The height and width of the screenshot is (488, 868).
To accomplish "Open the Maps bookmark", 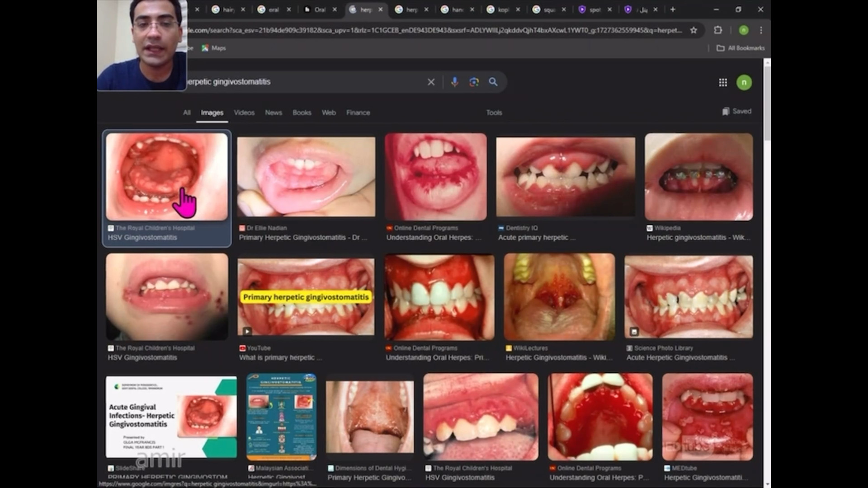I will tap(214, 48).
